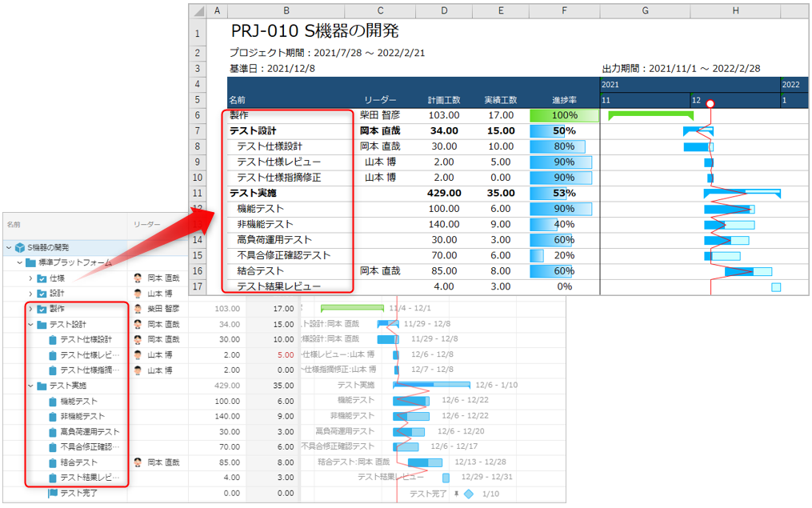Click the avatar icon next to 柴田 智彦

[138, 309]
